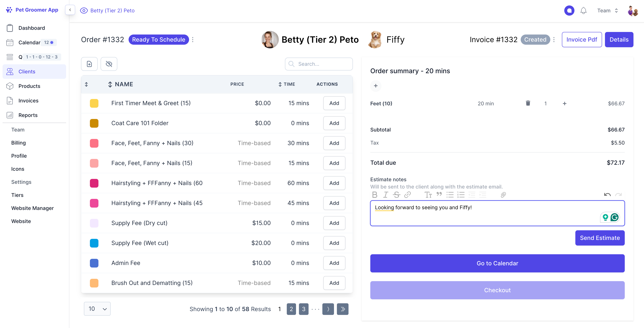This screenshot has width=644, height=328.
Task: Click the attachment paperclip icon in notes toolbar
Action: (x=503, y=195)
